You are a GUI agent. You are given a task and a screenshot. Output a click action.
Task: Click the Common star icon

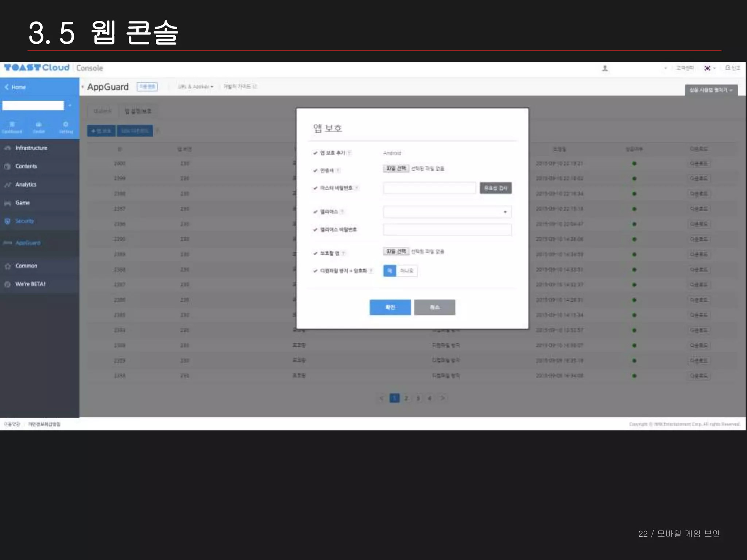click(7, 266)
